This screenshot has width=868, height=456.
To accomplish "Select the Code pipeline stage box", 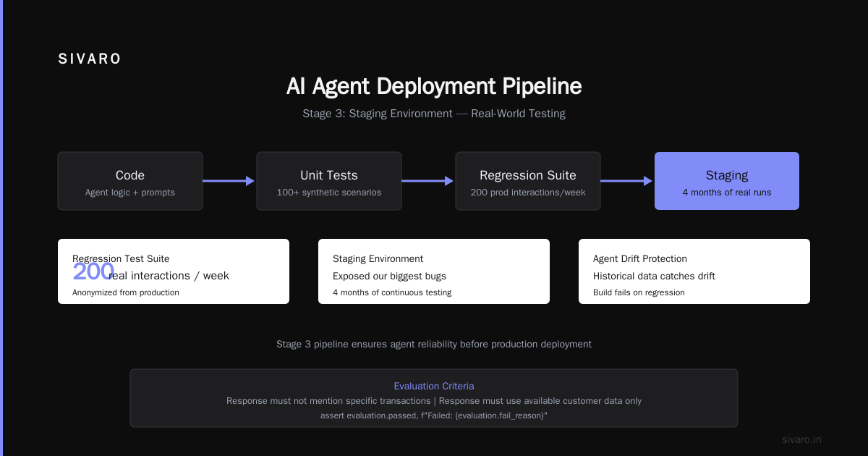I will (x=130, y=181).
